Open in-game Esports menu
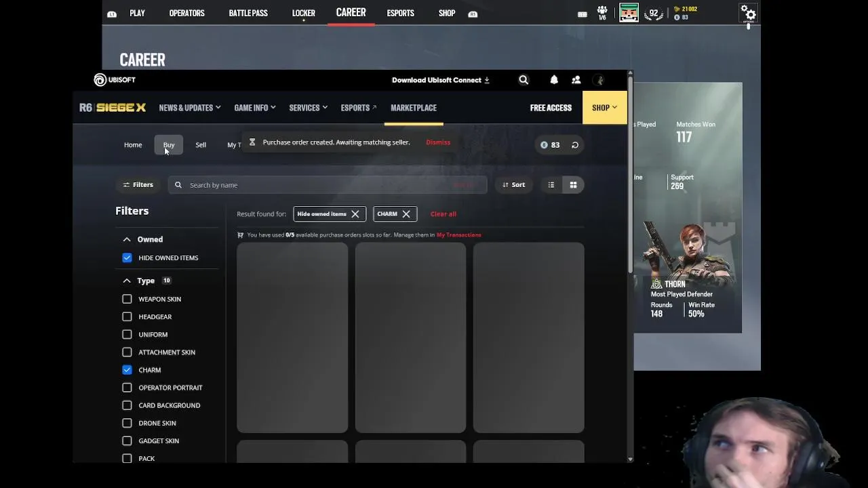This screenshot has width=868, height=488. [x=400, y=14]
